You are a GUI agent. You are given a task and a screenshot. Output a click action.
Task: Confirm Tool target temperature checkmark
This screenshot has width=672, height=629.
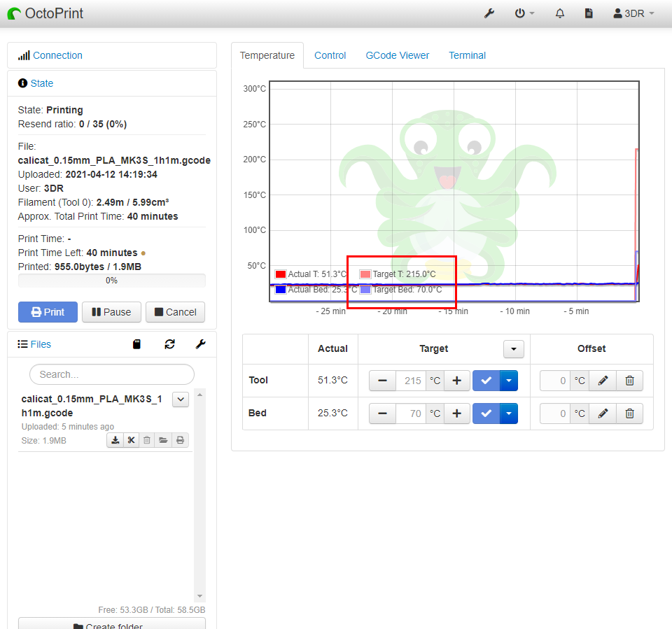click(x=486, y=381)
